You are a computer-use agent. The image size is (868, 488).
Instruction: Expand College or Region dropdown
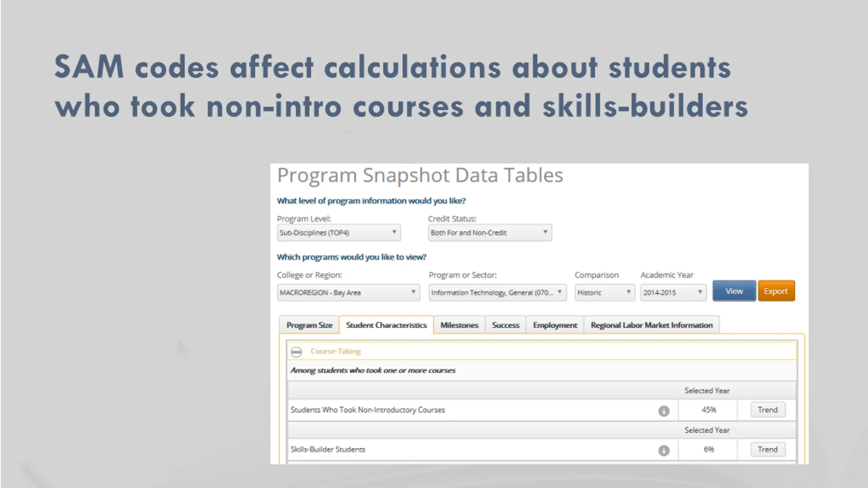coord(349,292)
